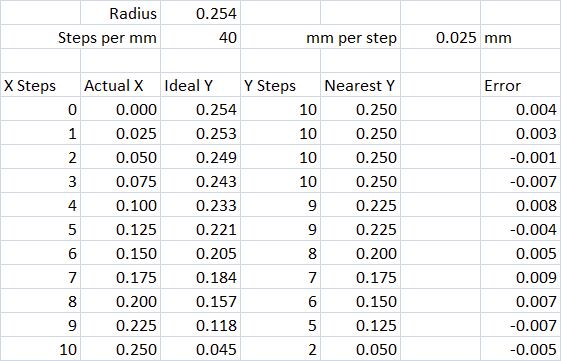The height and width of the screenshot is (361, 561).
Task: Select Ideal Y cell 0.233
Action: [201, 205]
